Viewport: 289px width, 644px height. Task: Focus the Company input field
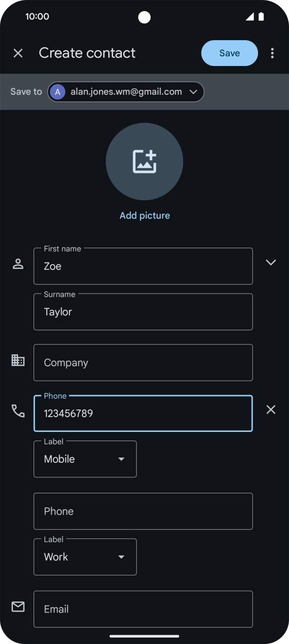coord(143,363)
